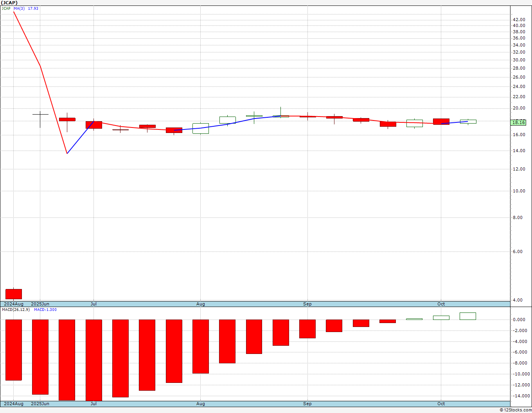
Task: Click Sep on the price chart date axis
Action: [307, 304]
